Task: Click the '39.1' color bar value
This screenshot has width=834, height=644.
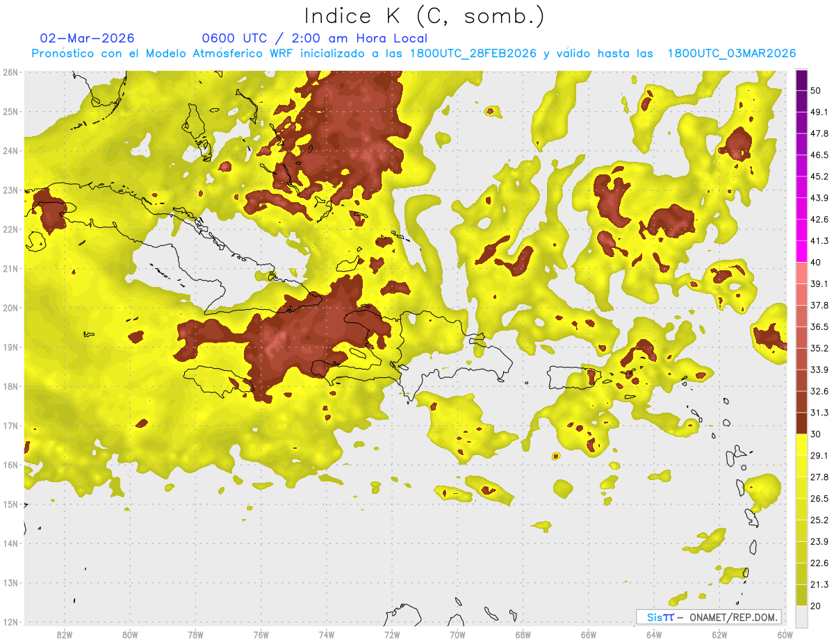Action: tap(819, 283)
